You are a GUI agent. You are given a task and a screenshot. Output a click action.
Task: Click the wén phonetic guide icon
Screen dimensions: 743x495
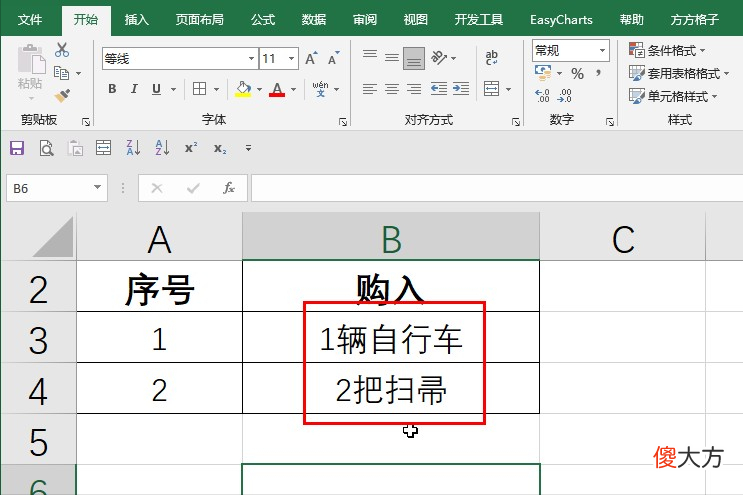pyautogui.click(x=321, y=89)
